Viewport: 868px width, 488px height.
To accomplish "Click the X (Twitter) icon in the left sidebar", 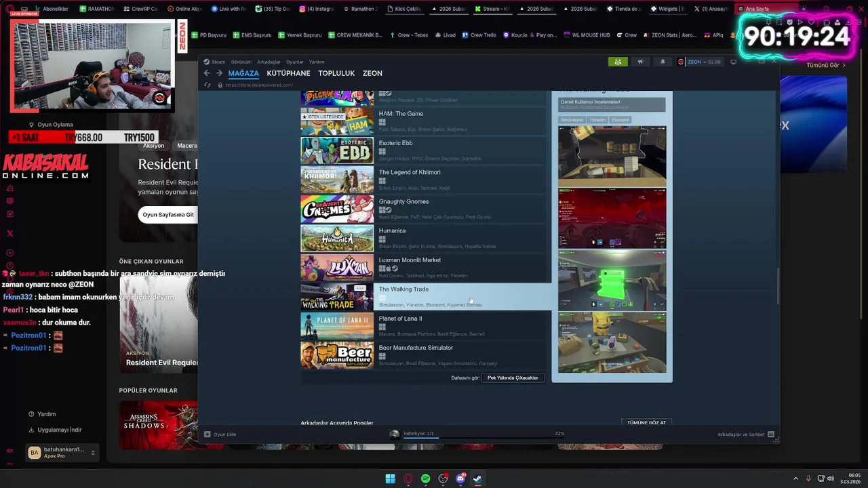I will 9,234.
